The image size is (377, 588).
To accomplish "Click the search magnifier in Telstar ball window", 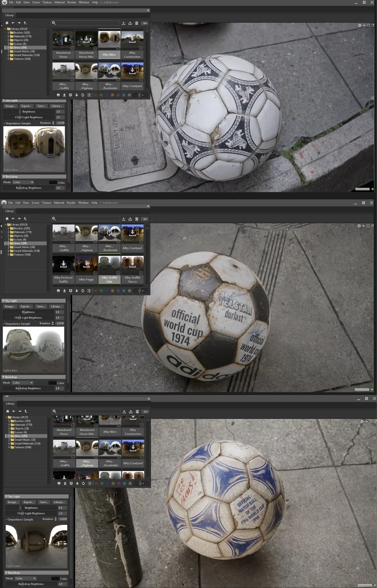I will [54, 219].
